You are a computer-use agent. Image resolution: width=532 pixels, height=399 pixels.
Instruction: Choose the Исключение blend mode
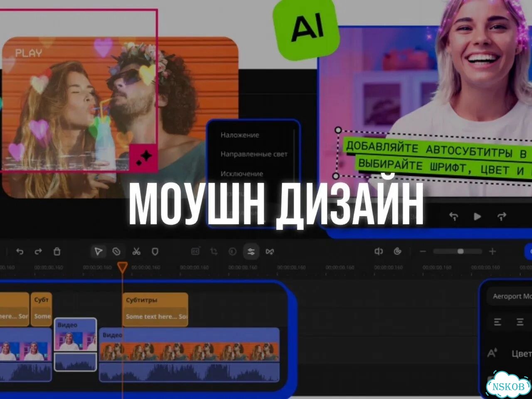pos(242,174)
